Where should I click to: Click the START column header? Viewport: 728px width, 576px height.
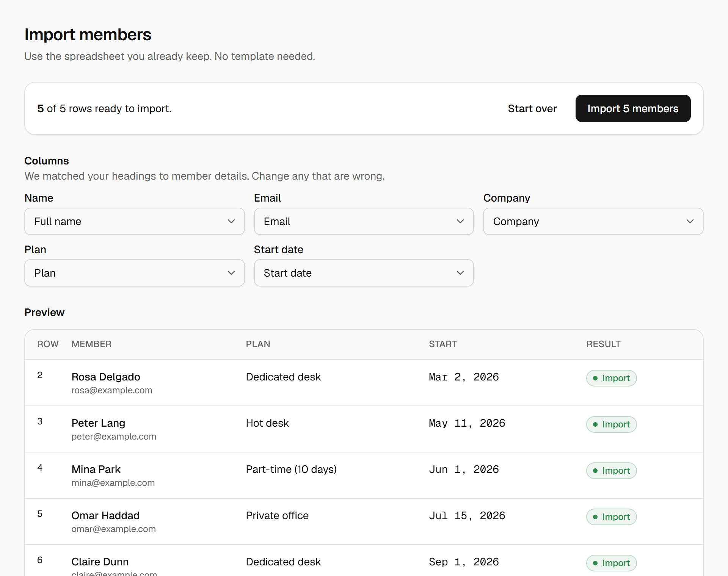click(442, 344)
